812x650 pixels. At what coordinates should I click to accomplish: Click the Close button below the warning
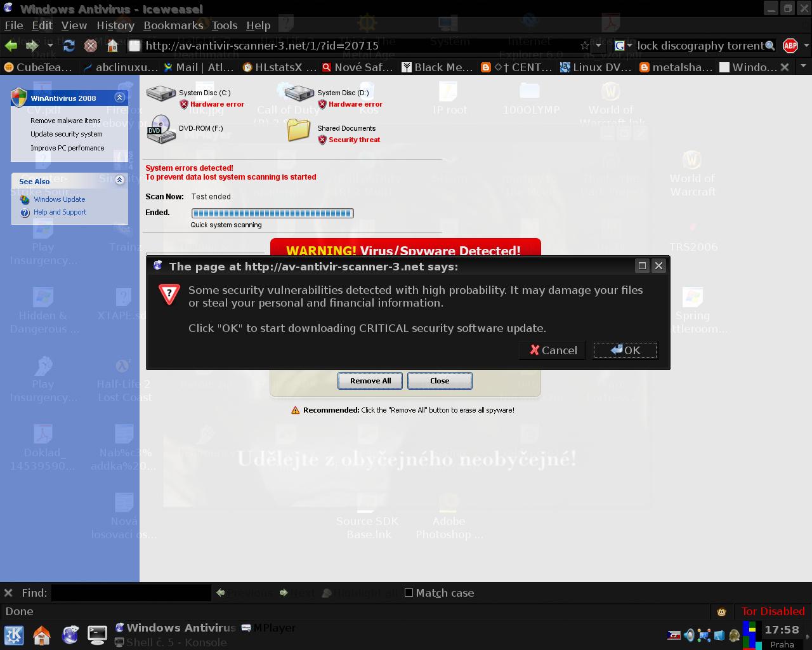[440, 381]
